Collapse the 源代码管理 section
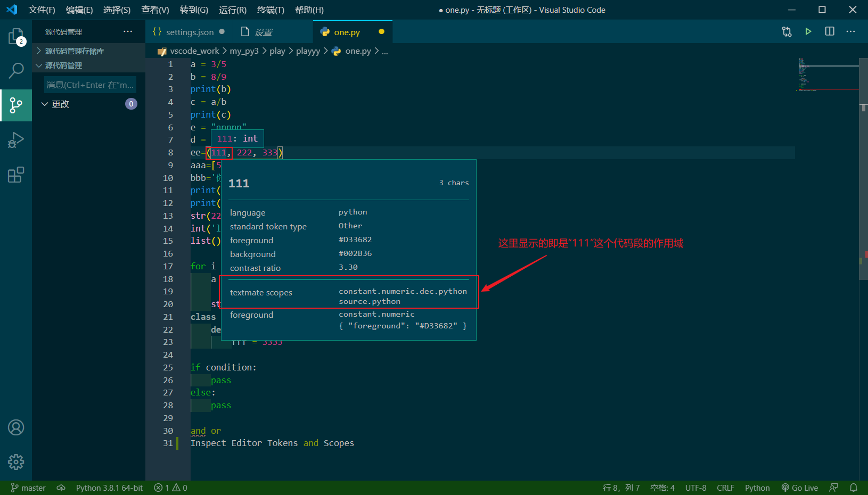Viewport: 868px width, 495px height. pos(88,65)
